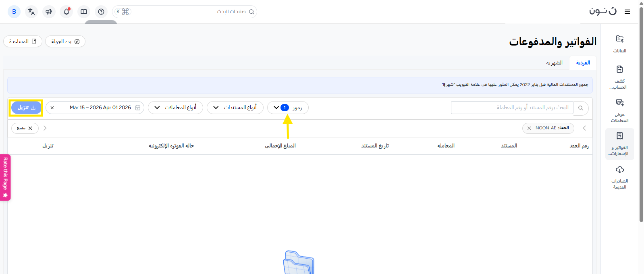Expand the أنواع المعاملات dropdown
The height and width of the screenshot is (274, 644).
(175, 108)
